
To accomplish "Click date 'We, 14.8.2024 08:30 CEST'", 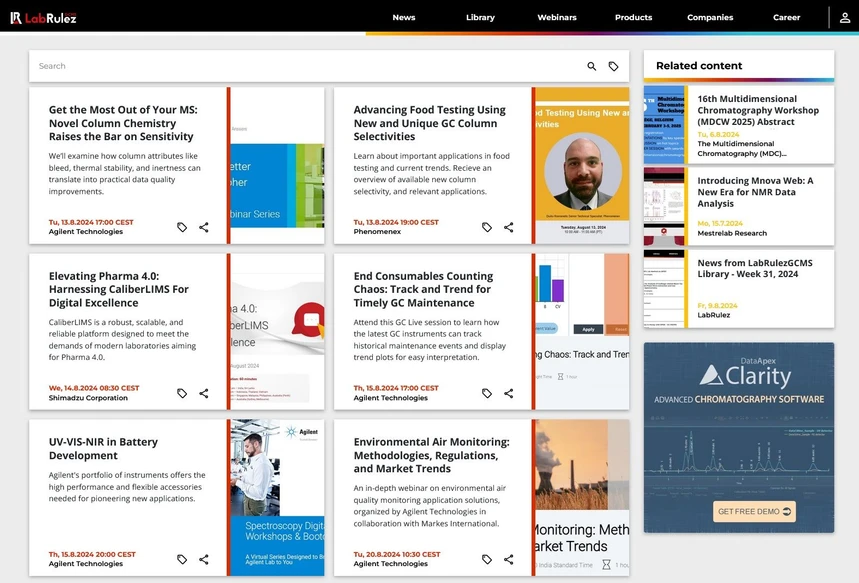I will pyautogui.click(x=94, y=388).
